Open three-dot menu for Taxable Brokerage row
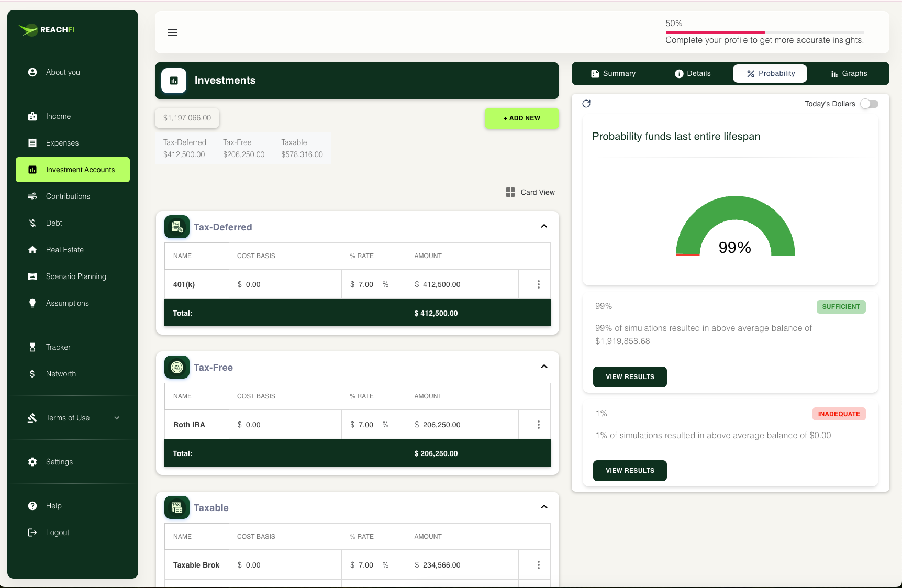This screenshot has height=588, width=902. coord(538,565)
